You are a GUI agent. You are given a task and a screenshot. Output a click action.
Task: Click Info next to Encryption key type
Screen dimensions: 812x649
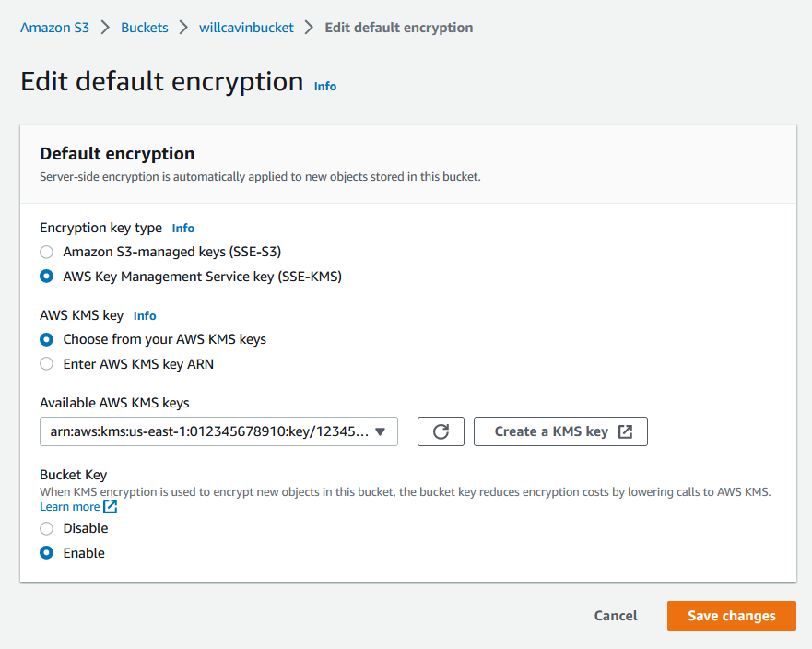pos(182,228)
